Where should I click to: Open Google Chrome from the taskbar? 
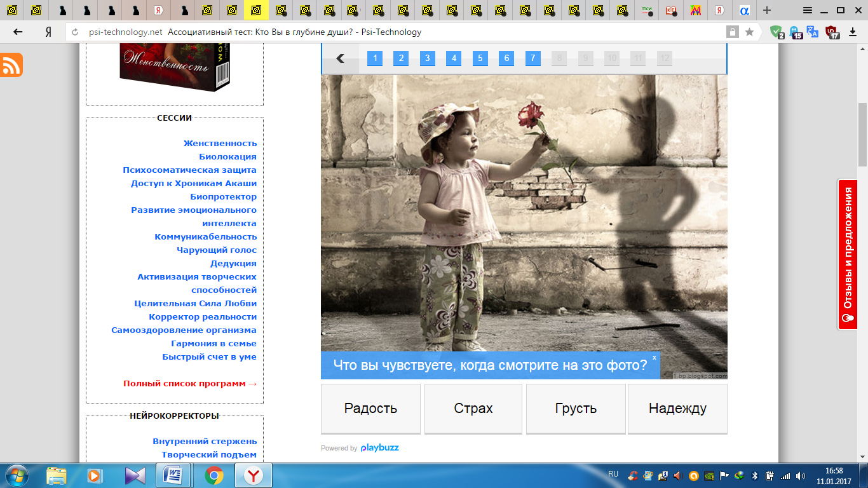point(214,475)
